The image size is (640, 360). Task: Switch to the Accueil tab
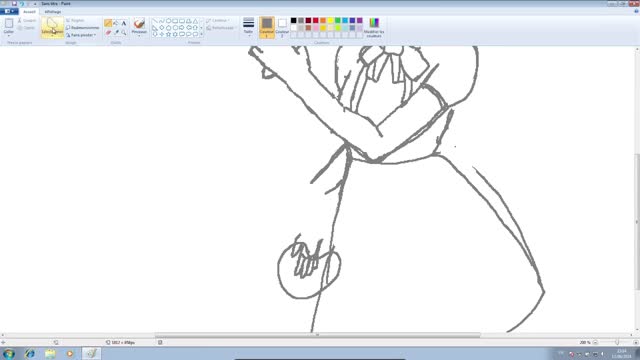point(29,12)
